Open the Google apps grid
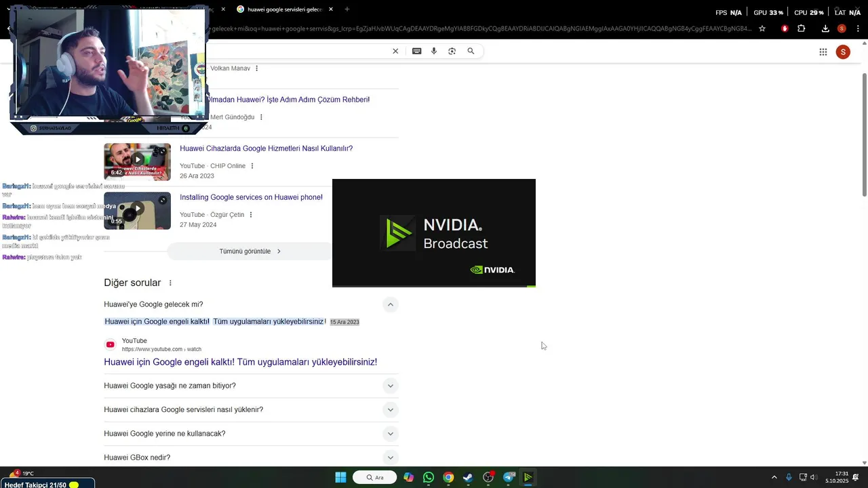 coord(823,52)
